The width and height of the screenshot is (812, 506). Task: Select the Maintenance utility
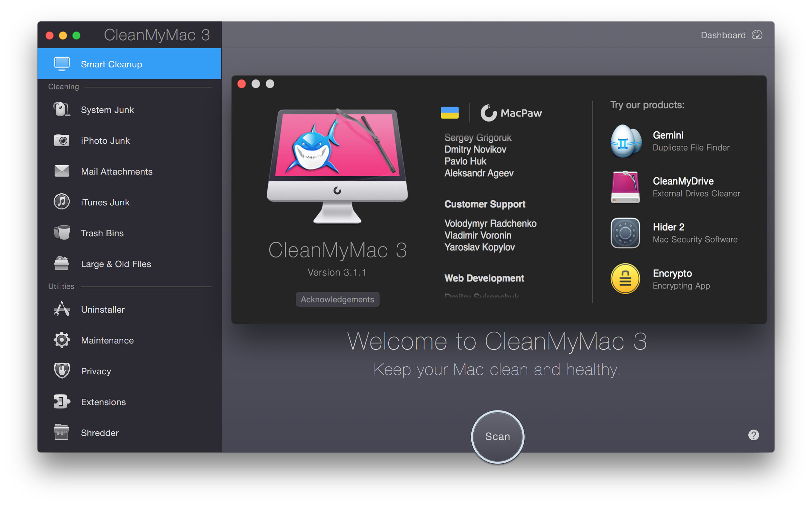coord(129,340)
